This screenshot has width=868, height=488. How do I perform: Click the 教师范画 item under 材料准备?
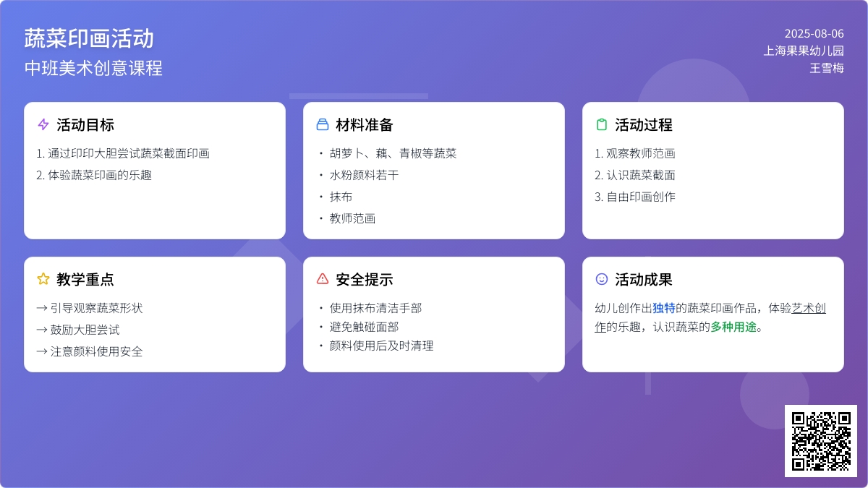pyautogui.click(x=352, y=218)
